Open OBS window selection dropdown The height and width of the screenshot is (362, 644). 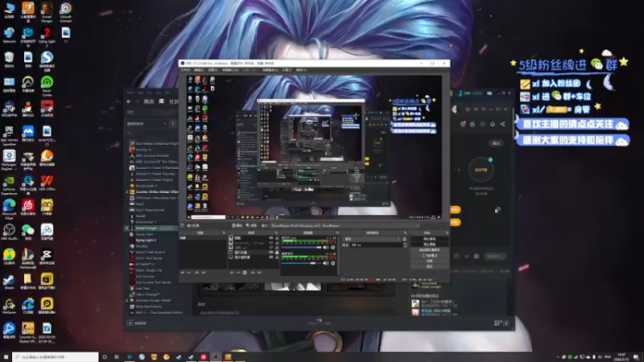345,225
